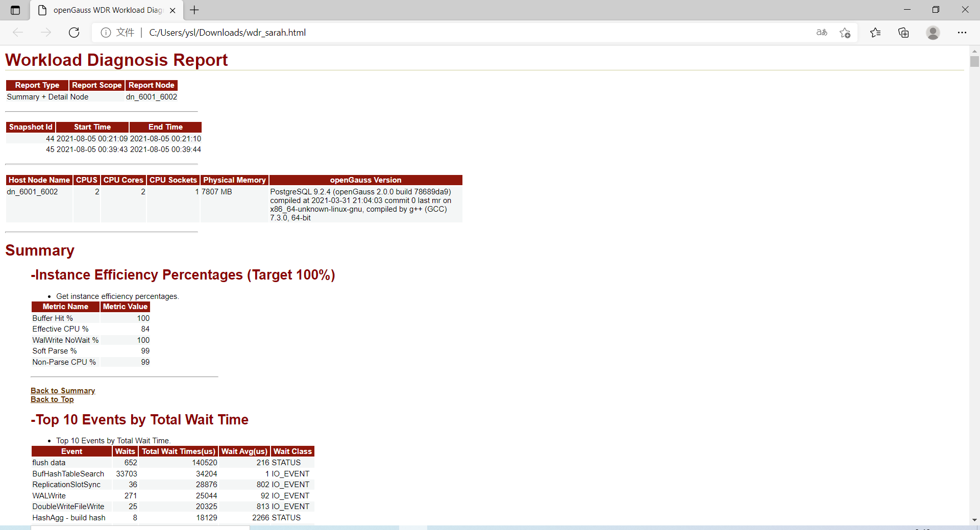Click the dn_6001_6002 report node value
Viewport: 980px width, 530px height.
(152, 97)
